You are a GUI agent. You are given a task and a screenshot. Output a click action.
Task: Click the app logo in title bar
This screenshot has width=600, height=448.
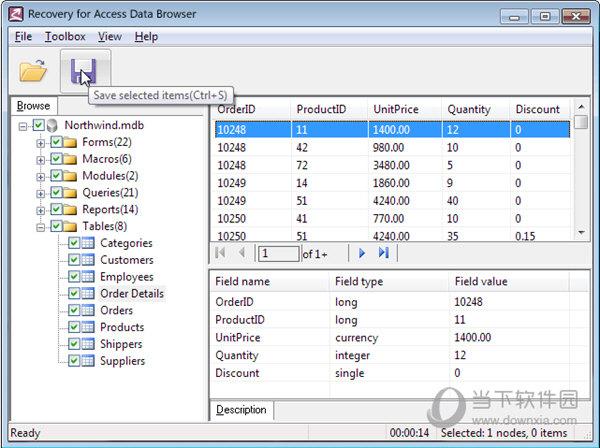click(x=16, y=14)
